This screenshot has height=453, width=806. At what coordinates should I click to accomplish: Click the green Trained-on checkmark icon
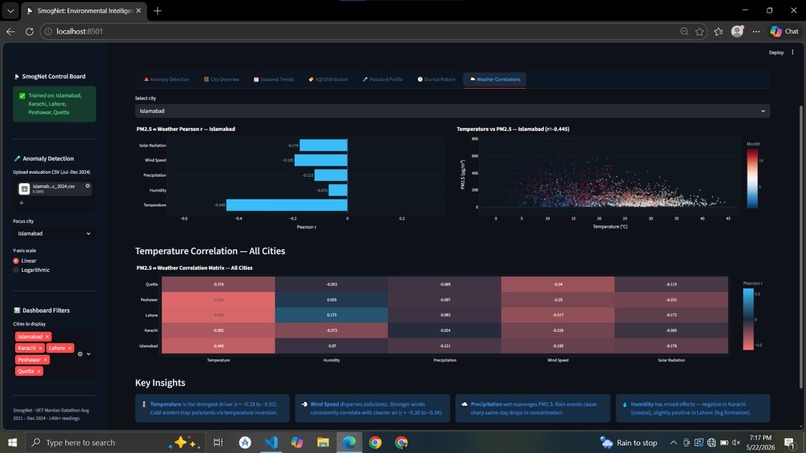point(22,96)
